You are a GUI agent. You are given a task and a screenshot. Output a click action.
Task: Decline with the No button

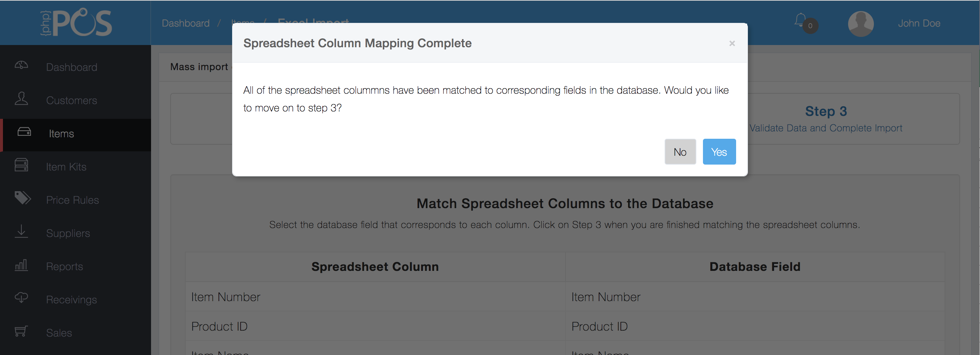pyautogui.click(x=680, y=152)
